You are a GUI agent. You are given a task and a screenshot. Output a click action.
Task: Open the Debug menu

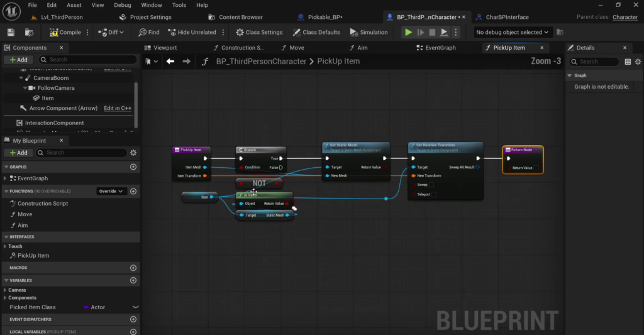(123, 5)
